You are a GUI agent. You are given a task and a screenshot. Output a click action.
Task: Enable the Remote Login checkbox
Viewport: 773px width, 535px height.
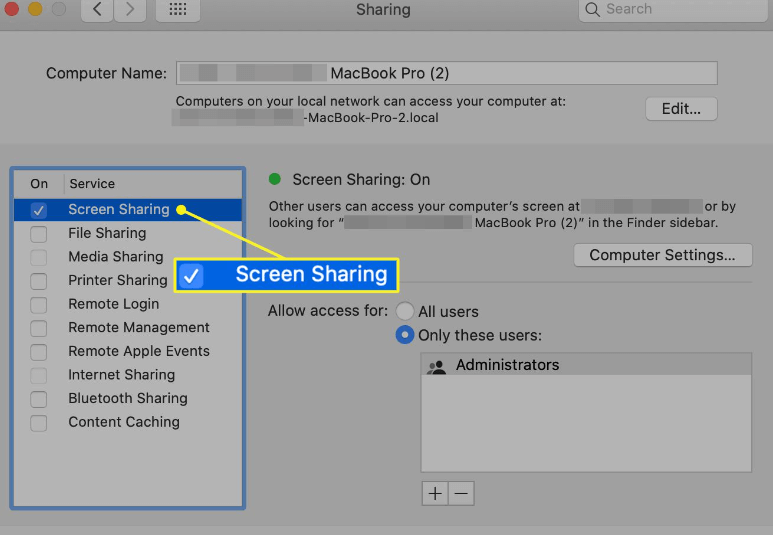point(38,305)
